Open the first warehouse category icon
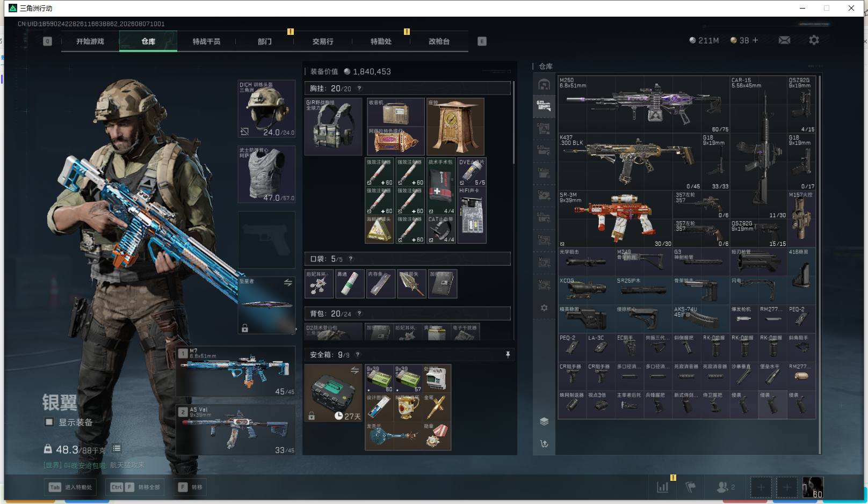Image resolution: width=868 pixels, height=504 pixels. (x=544, y=84)
